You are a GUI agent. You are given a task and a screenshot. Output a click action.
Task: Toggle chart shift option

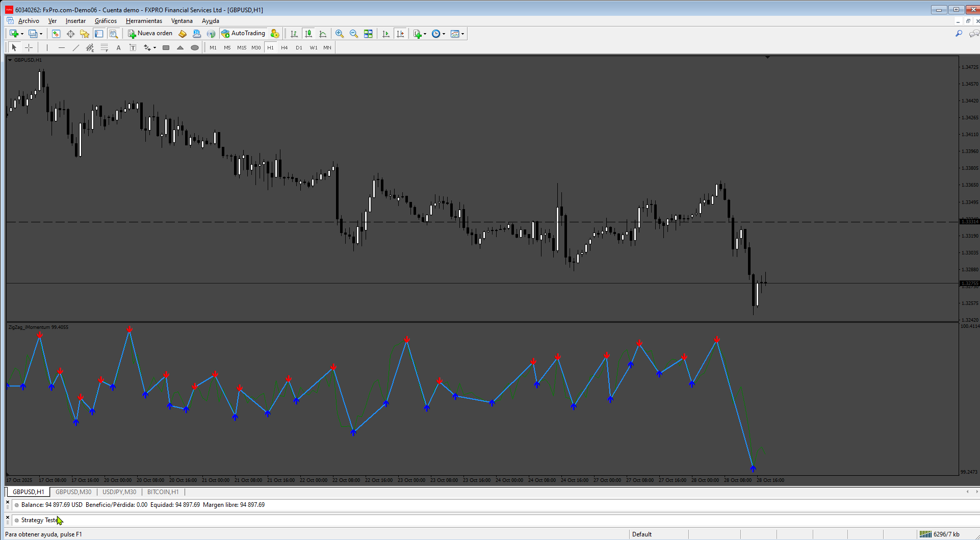click(x=400, y=34)
